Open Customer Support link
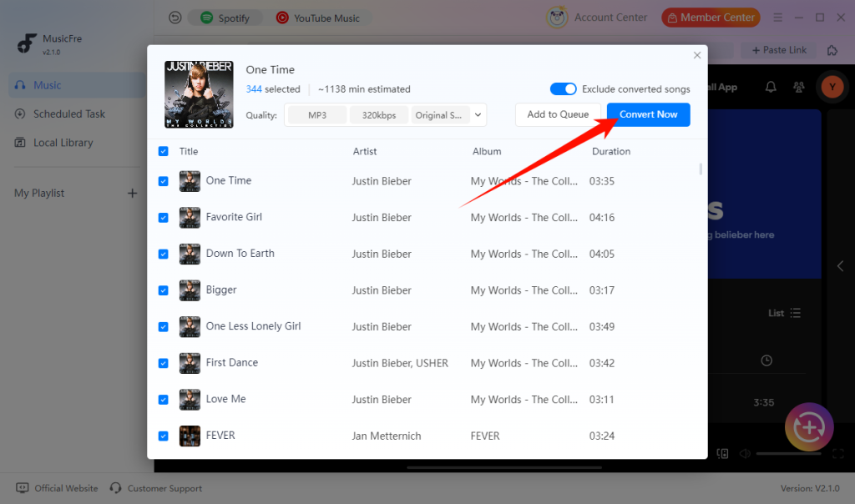The height and width of the screenshot is (504, 855). pyautogui.click(x=155, y=488)
